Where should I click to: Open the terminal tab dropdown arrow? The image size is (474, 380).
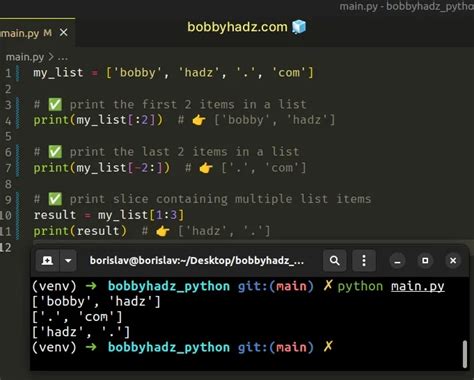pyautogui.click(x=68, y=260)
